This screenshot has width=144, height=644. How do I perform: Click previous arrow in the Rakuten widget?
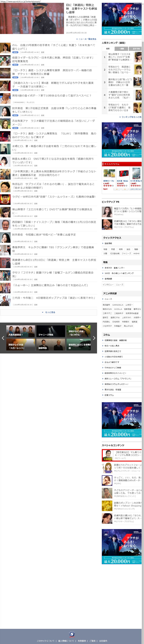coord(117,189)
